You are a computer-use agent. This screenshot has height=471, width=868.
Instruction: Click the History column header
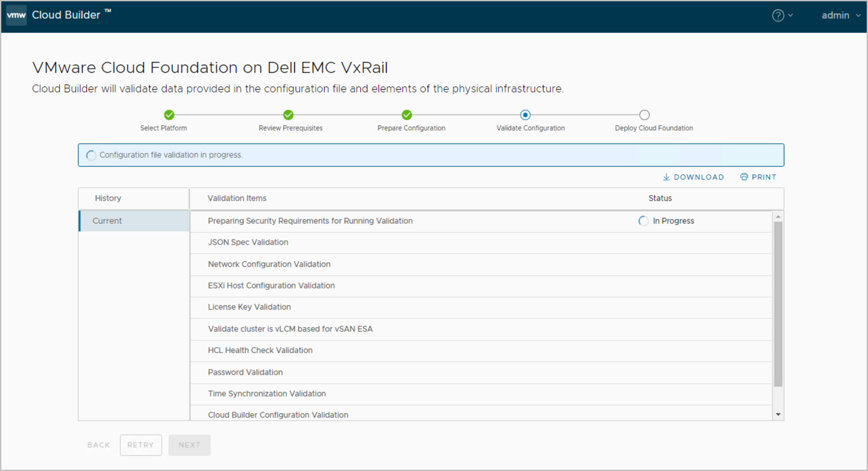(x=108, y=198)
